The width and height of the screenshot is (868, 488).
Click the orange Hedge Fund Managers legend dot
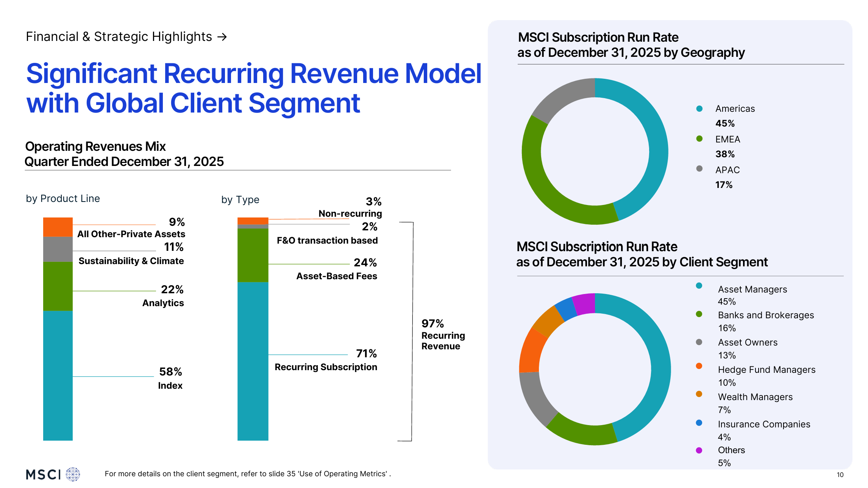coord(699,366)
